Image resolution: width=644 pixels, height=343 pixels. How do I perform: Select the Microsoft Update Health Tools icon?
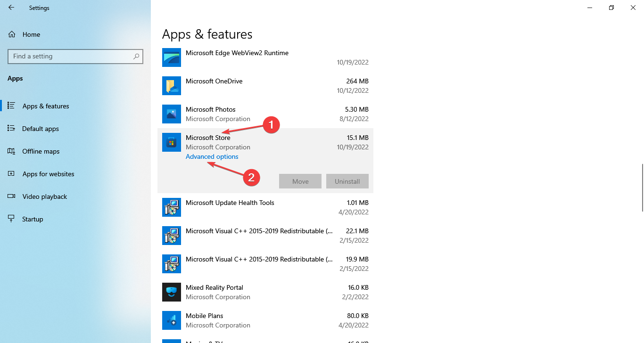coord(172,207)
